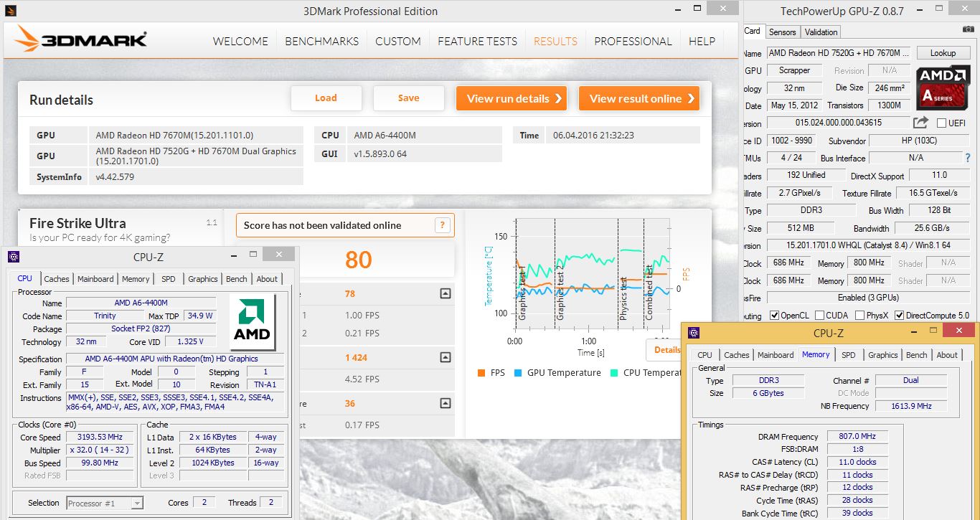Screen dimensions: 980x520
Task: Collapse the Combined score 36 section
Action: coord(446,404)
